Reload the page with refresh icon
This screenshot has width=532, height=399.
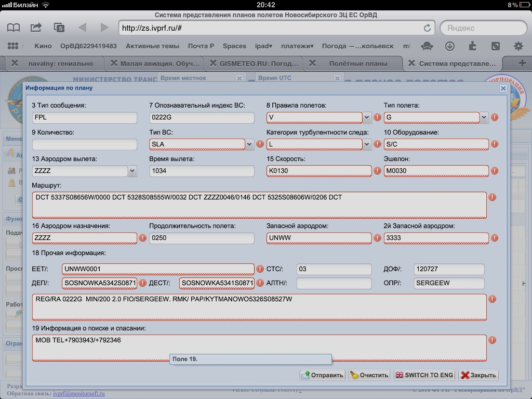click(x=427, y=28)
